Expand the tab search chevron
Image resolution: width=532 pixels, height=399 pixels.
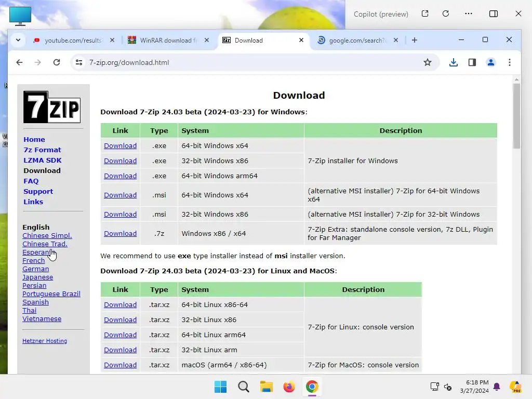click(18, 40)
